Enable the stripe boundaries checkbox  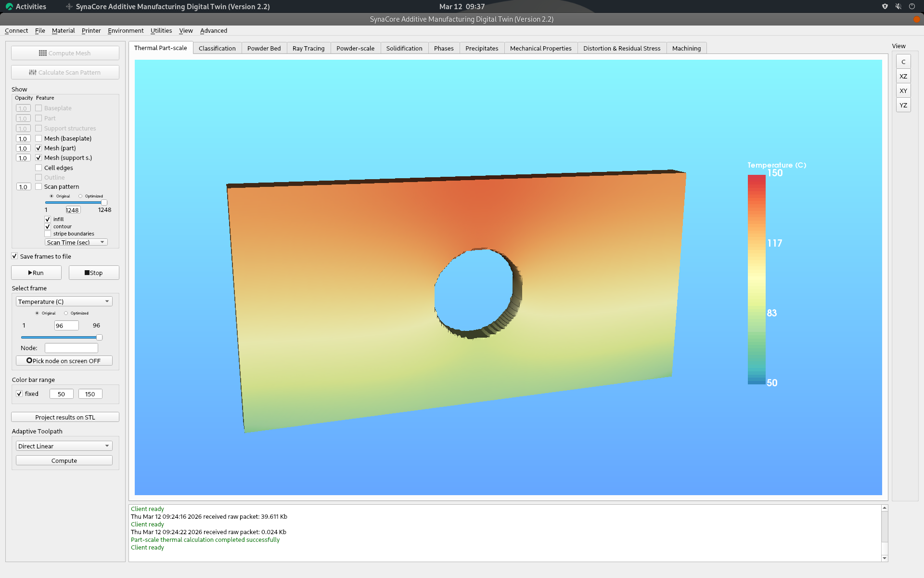coord(48,234)
